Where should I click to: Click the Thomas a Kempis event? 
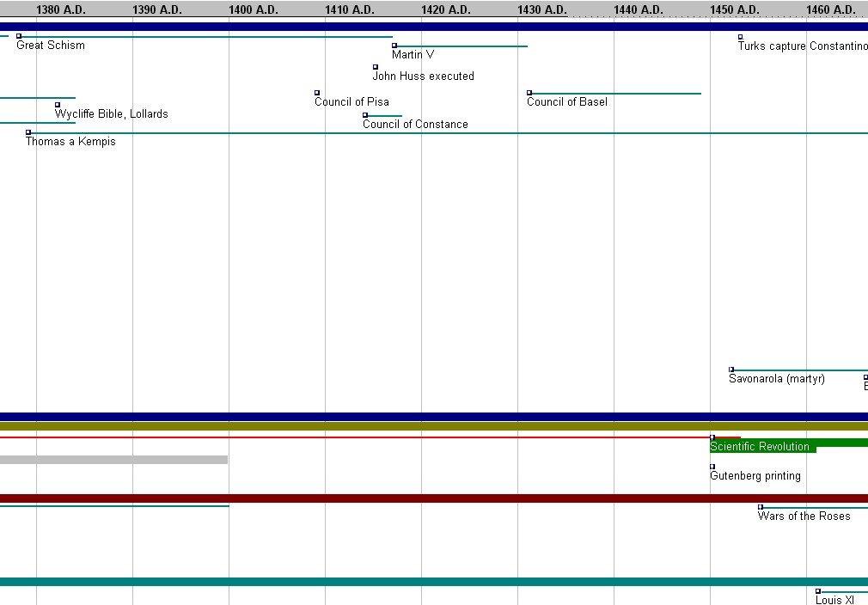pos(70,142)
